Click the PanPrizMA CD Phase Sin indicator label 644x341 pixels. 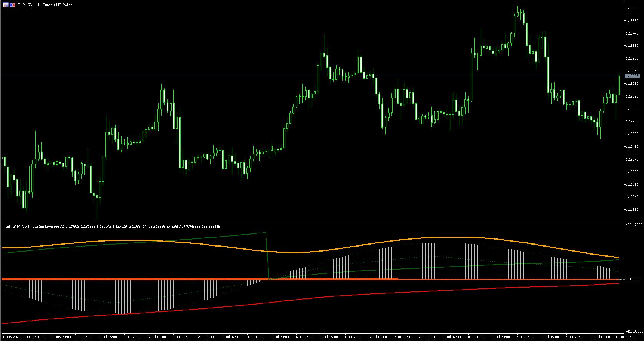click(x=111, y=227)
